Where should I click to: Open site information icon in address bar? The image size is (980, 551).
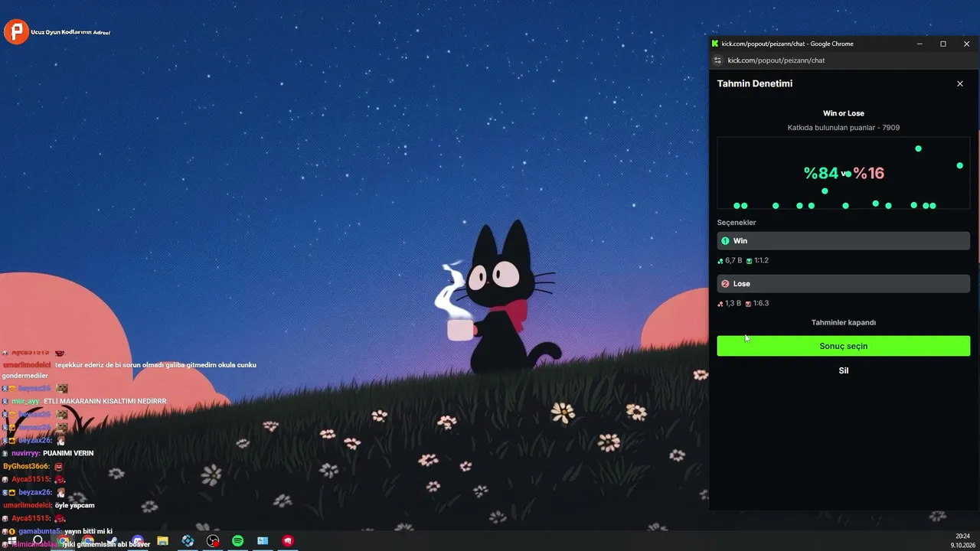point(717,60)
